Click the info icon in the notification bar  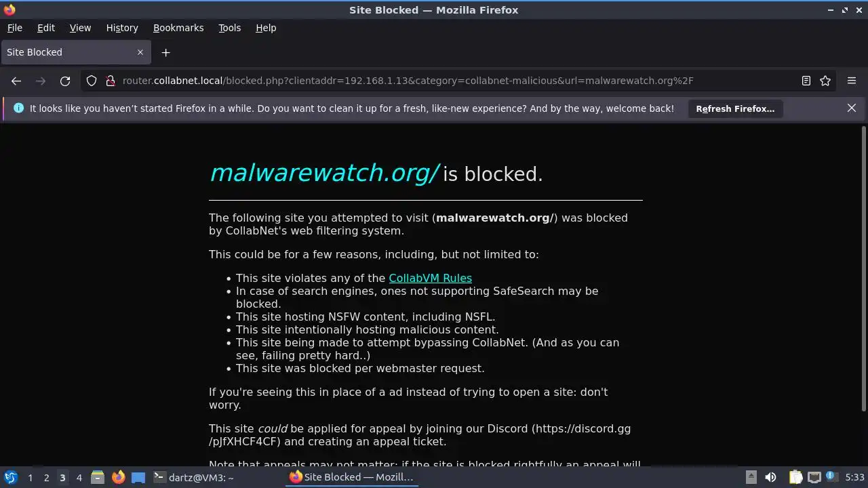coord(18,108)
